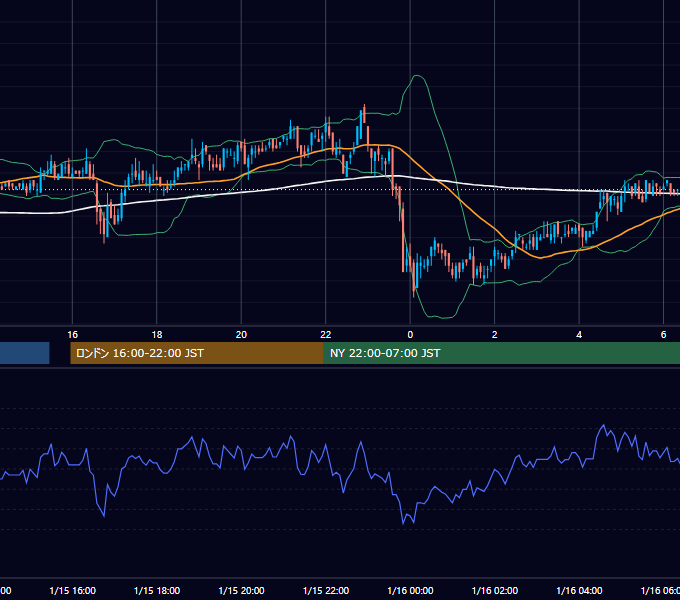
Task: Click the 6 hour label on price chart axis
Action: [x=663, y=335]
